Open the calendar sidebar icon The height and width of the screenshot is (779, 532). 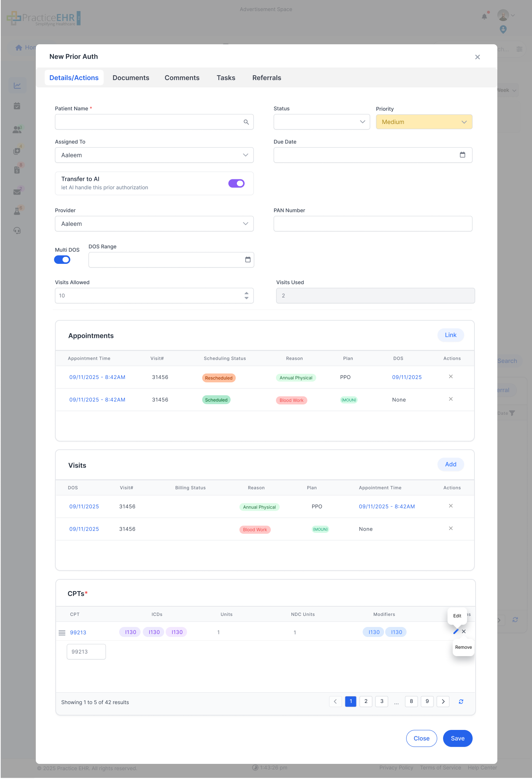17,106
